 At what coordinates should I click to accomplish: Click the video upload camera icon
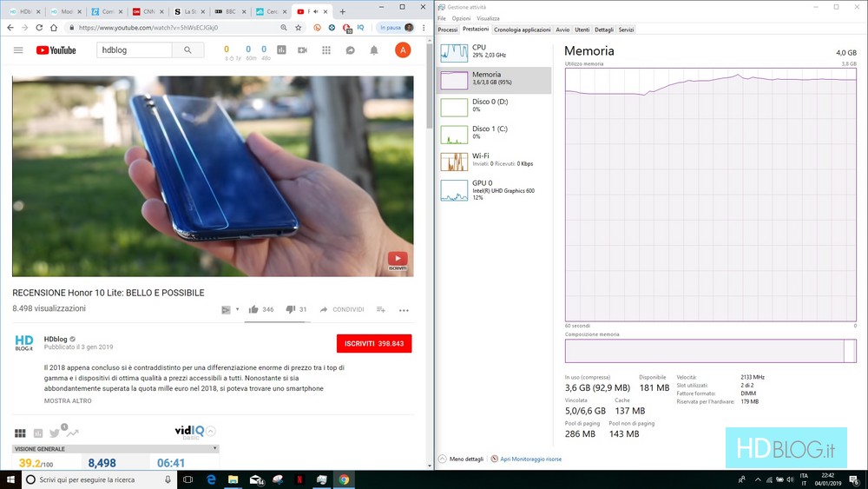[302, 50]
